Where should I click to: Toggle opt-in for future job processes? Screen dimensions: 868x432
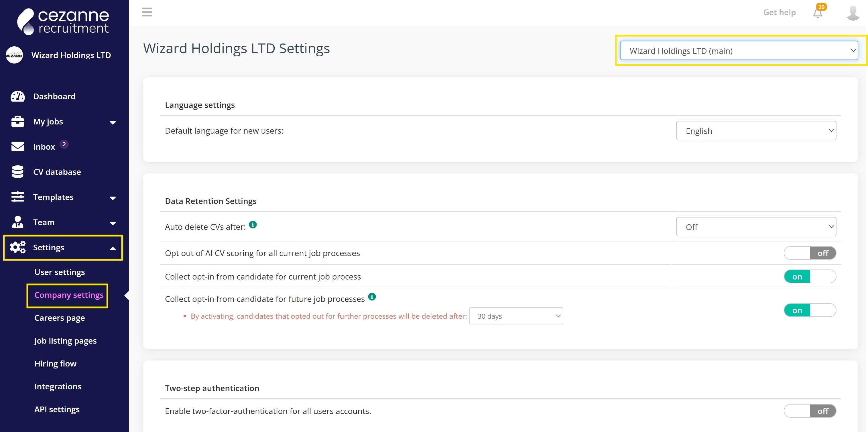coord(810,310)
